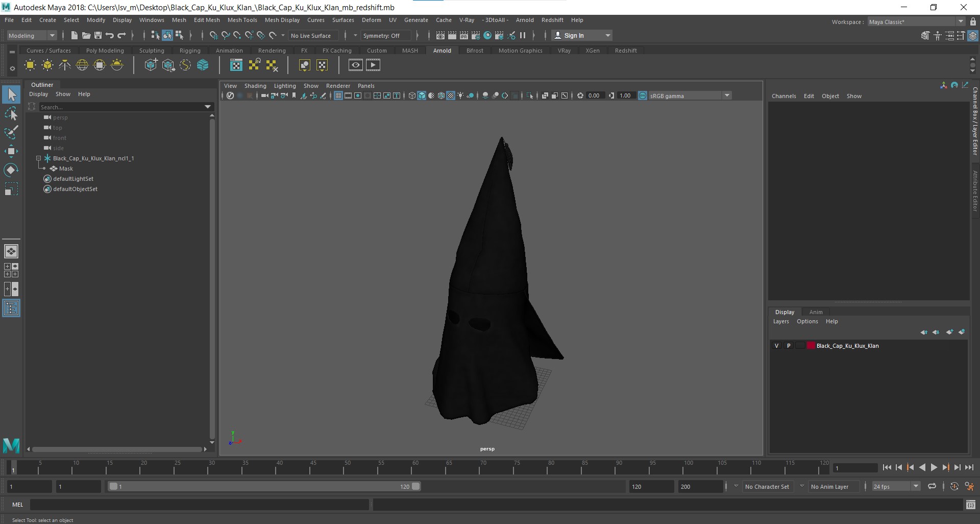The image size is (980, 524).
Task: Create Arnold area light shelf icon
Action: point(30,65)
